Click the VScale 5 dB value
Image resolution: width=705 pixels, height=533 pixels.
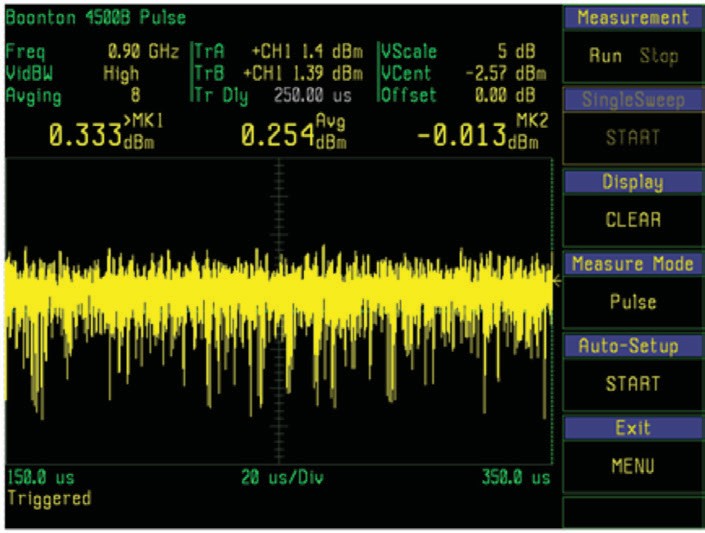click(516, 52)
